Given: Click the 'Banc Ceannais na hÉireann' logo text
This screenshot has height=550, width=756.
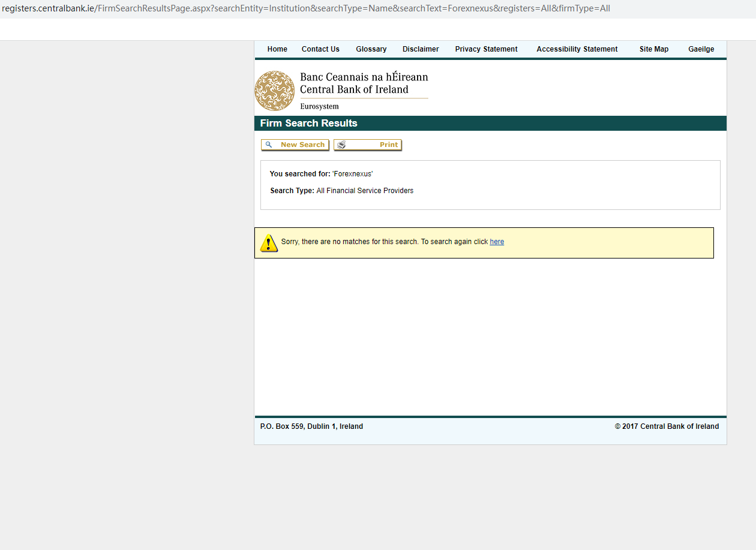Looking at the screenshot, I should 364,77.
